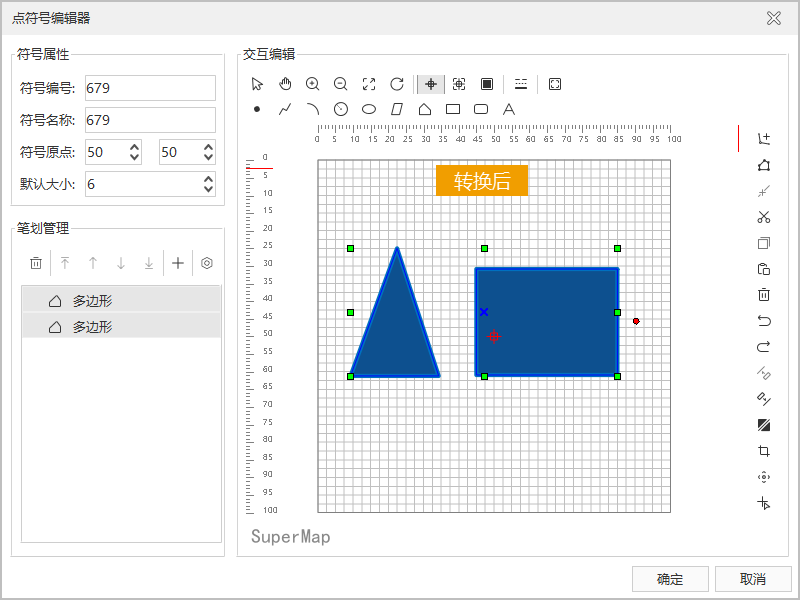The height and width of the screenshot is (600, 800).
Task: Delete stroke with stroke-management trash icon
Action: click(36, 263)
